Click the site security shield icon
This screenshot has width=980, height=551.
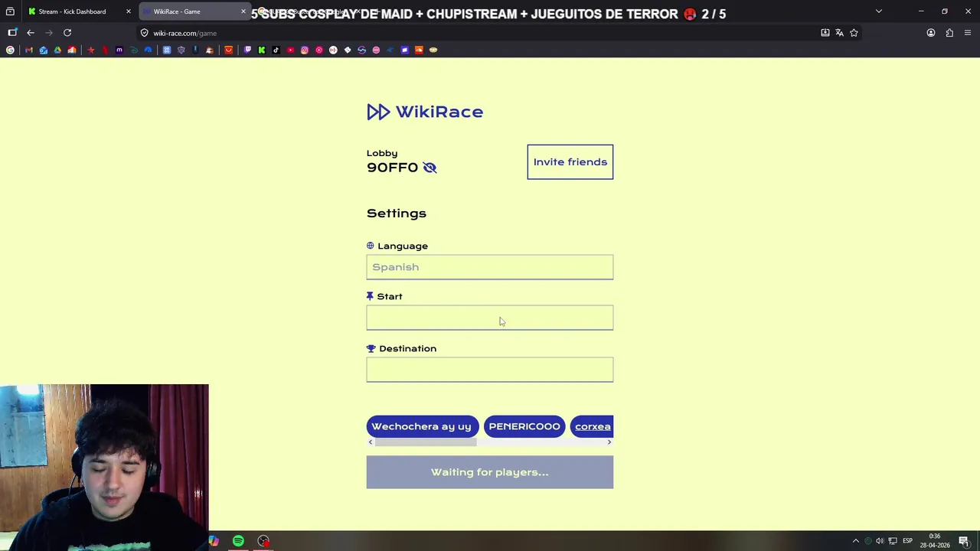coord(144,33)
